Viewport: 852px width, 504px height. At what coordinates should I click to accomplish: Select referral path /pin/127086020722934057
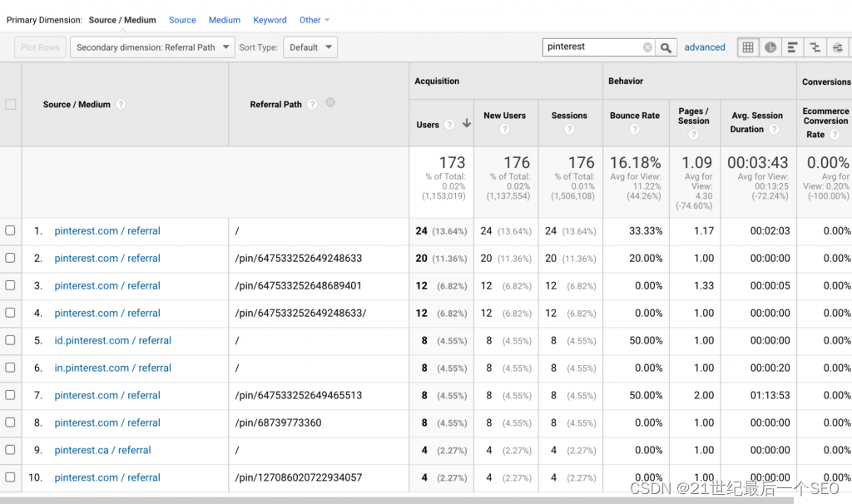tap(299, 477)
